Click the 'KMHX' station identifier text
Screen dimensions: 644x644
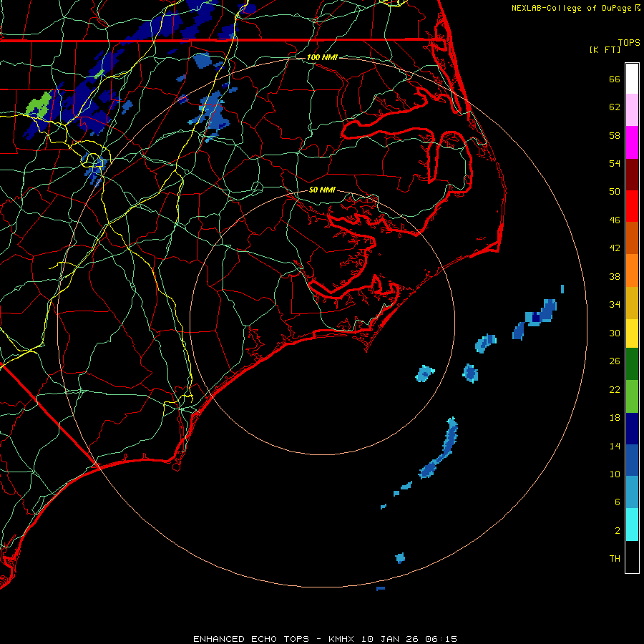pos(343,639)
